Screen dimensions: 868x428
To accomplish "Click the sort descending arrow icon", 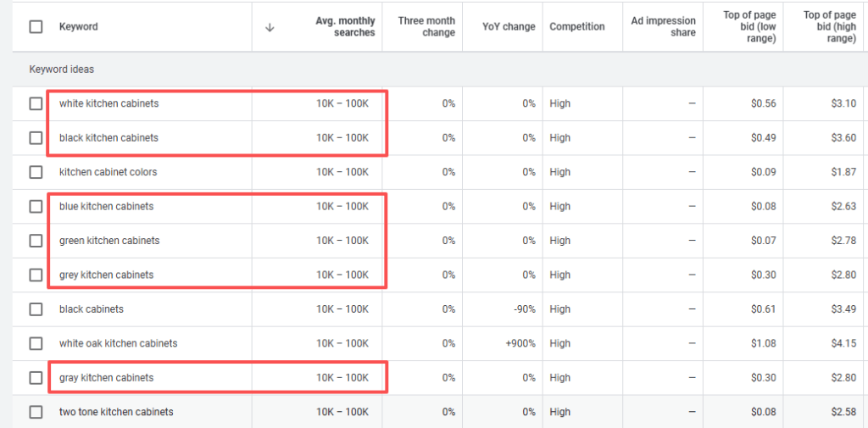I will 270,27.
